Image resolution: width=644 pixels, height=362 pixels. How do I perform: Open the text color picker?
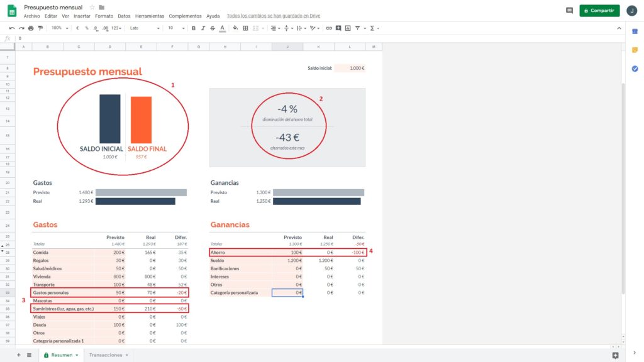223,28
